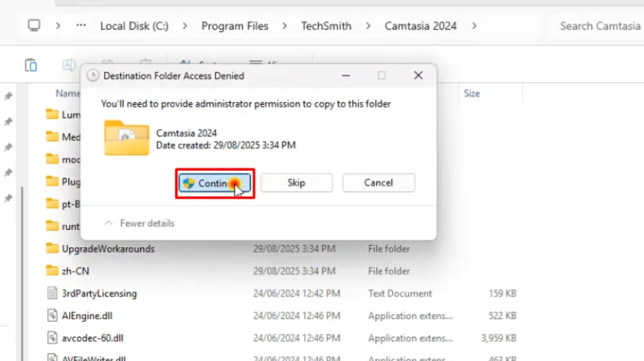Focus the Search Camtasia field

(x=599, y=26)
